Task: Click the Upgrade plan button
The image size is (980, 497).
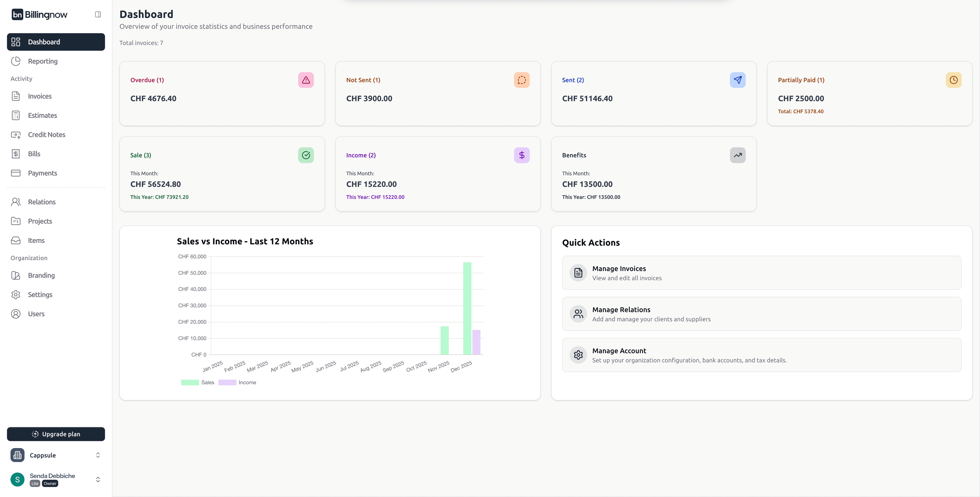Action: click(x=56, y=434)
